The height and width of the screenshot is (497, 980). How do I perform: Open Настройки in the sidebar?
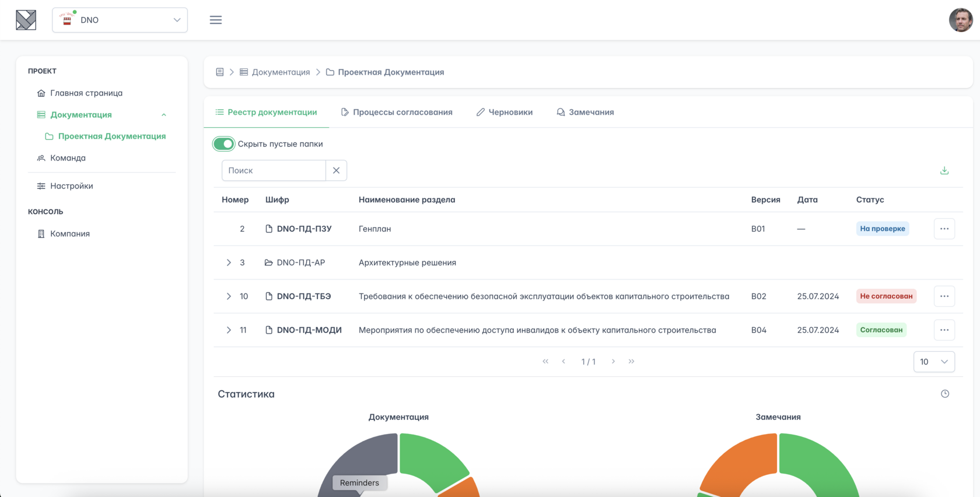tap(72, 185)
